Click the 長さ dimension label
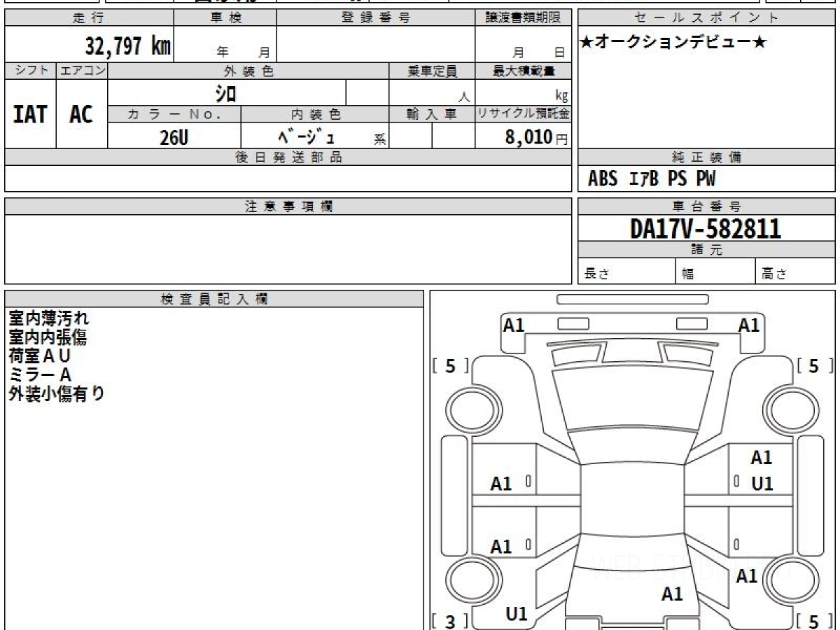Screen dimensions: 840x630 pyautogui.click(x=596, y=274)
